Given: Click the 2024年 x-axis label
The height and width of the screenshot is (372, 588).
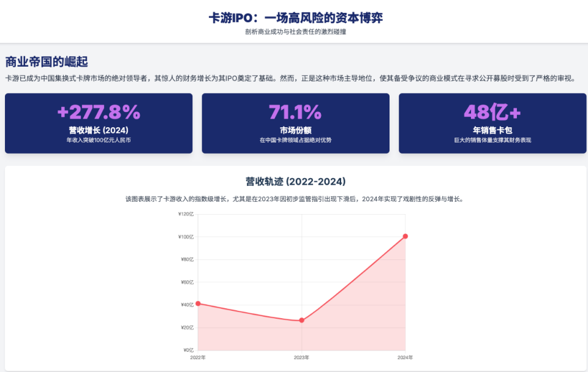Looking at the screenshot, I should point(405,357).
